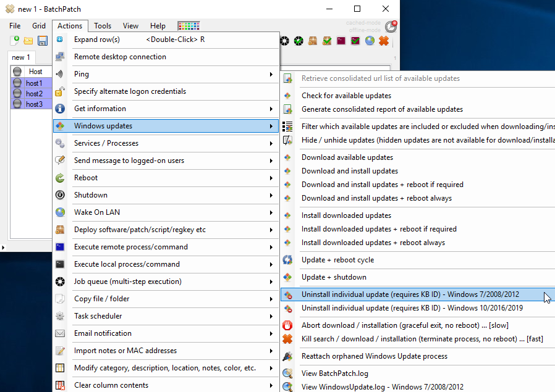Switch to the new 1 grid tab
This screenshot has height=392, width=555.
pyautogui.click(x=21, y=57)
